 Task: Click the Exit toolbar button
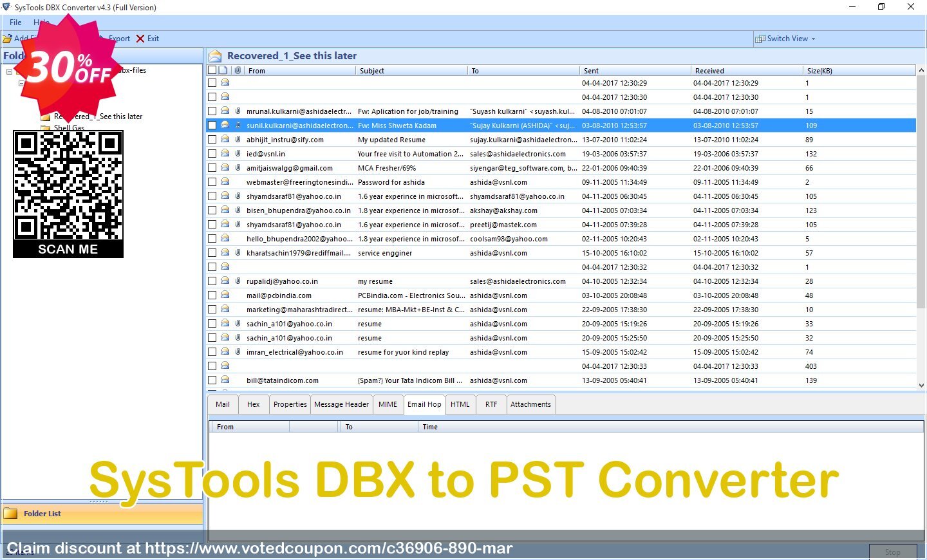(147, 39)
